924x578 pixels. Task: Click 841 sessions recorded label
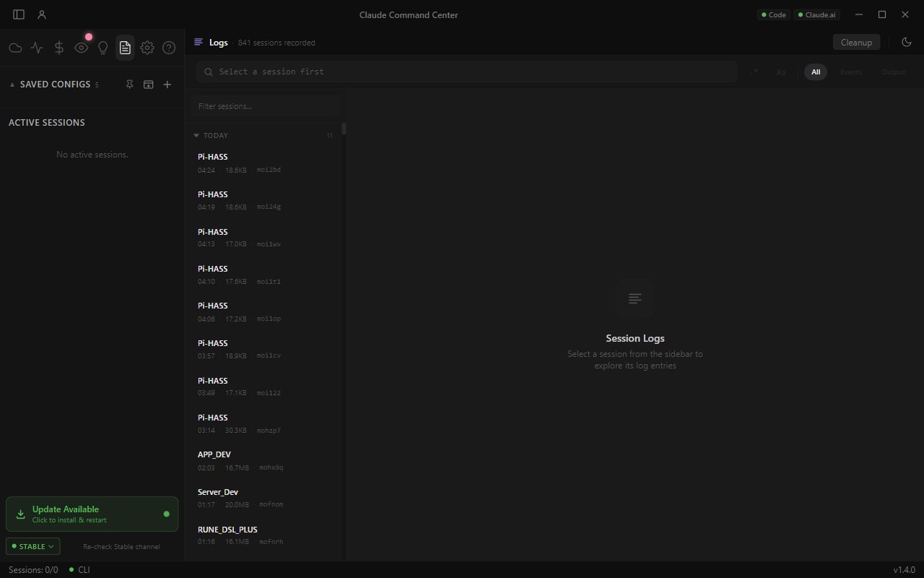click(276, 43)
